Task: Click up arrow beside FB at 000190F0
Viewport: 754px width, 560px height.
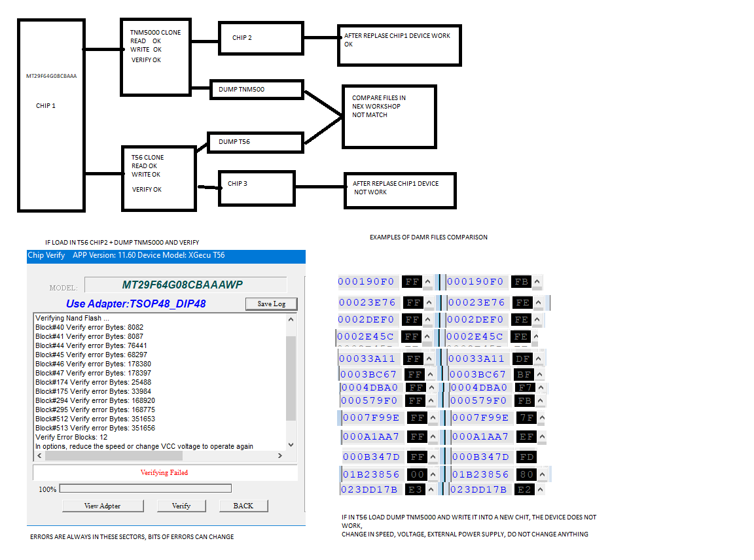Action: pos(537,282)
